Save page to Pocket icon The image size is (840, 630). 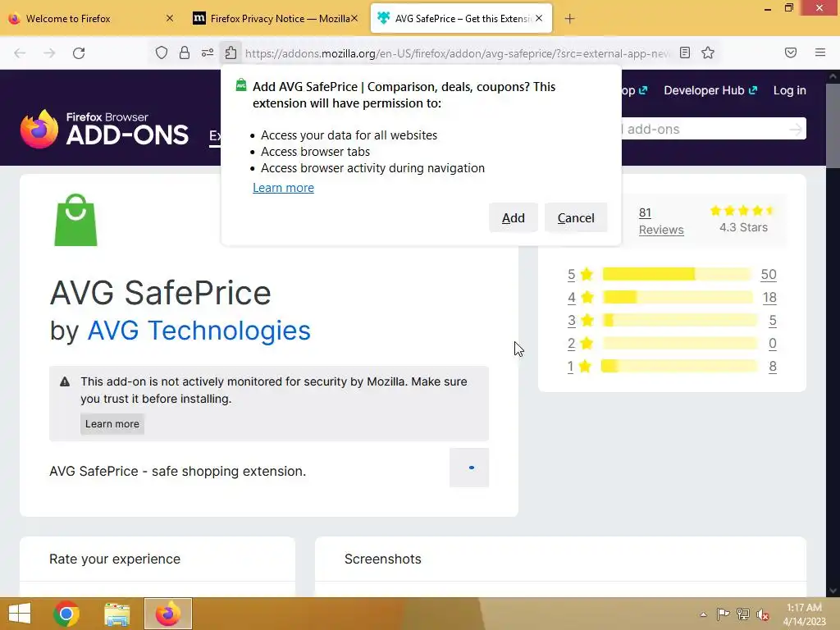(791, 52)
